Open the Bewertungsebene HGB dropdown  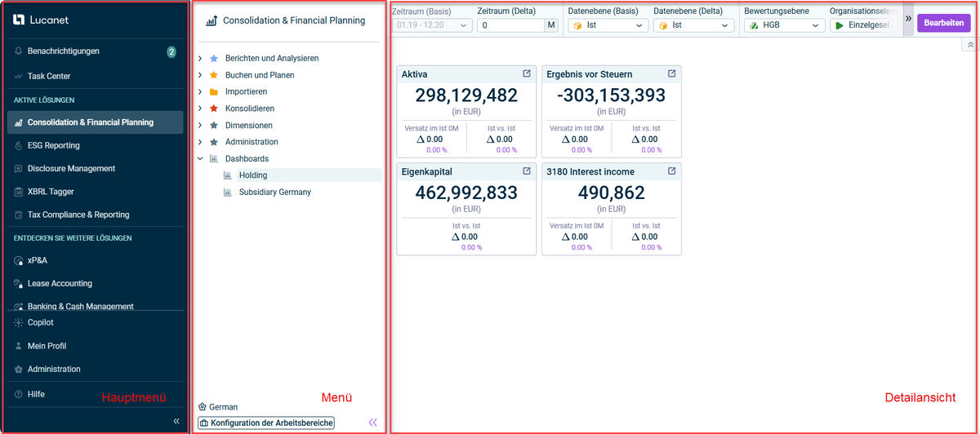click(x=784, y=26)
